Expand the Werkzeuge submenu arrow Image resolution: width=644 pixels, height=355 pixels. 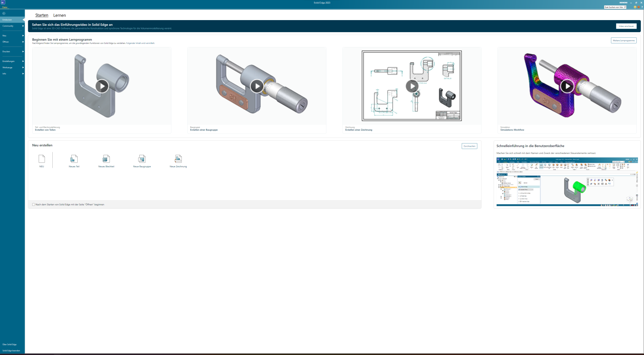(x=23, y=68)
